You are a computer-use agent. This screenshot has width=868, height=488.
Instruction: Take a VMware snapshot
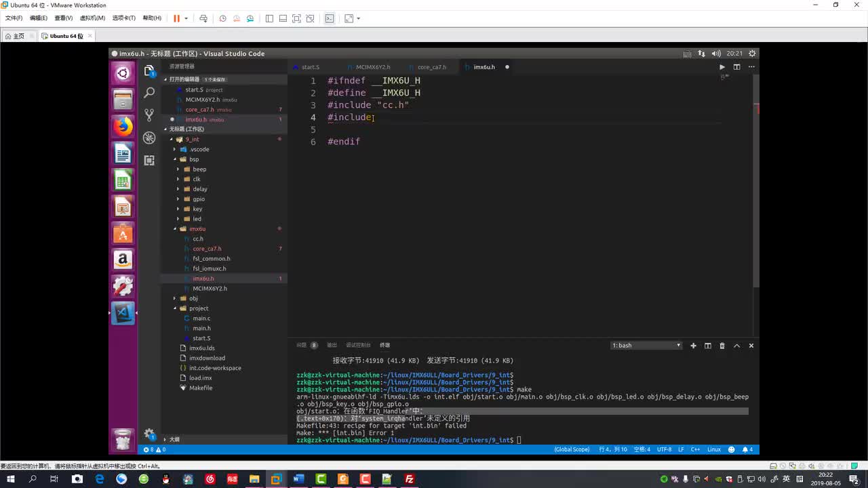(x=222, y=18)
